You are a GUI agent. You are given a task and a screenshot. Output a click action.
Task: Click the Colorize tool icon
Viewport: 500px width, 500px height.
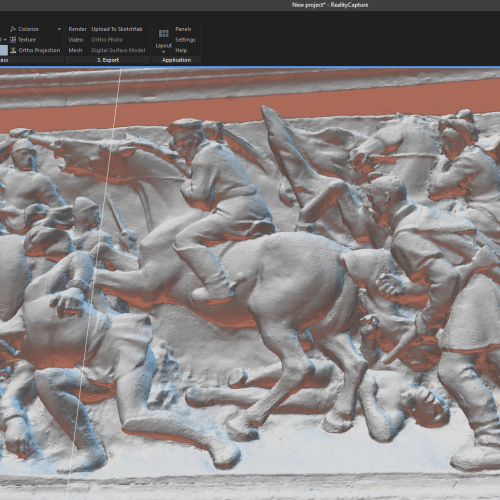13,29
